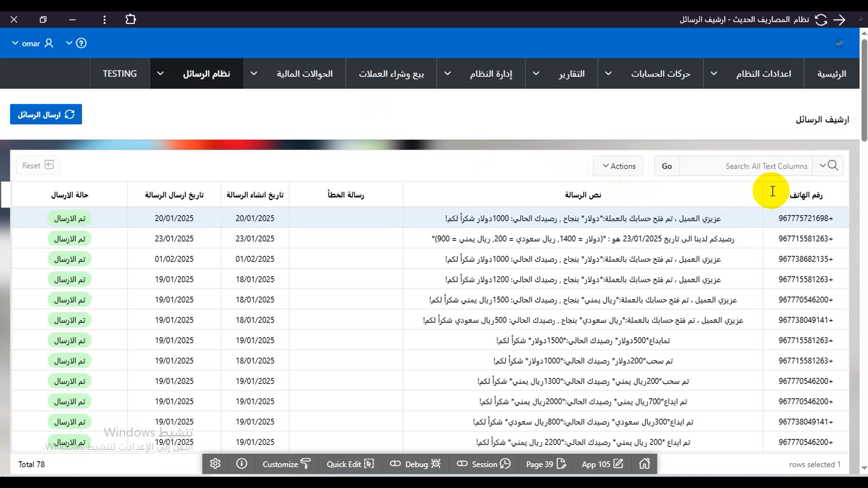The height and width of the screenshot is (488, 868).
Task: Open the الرئيسية home tab
Action: 831,74
